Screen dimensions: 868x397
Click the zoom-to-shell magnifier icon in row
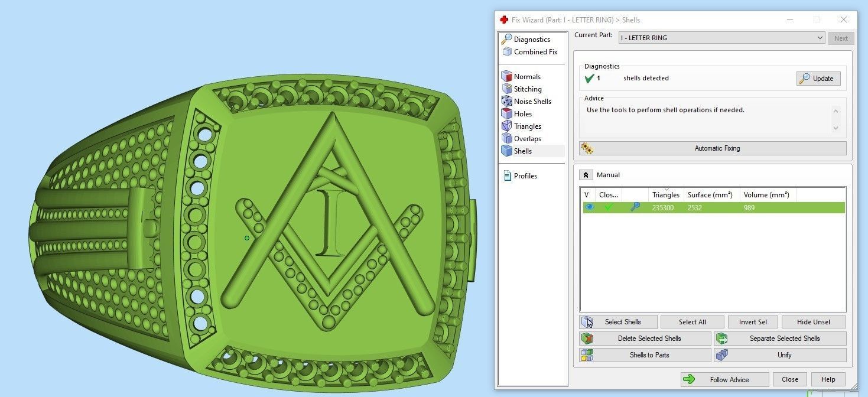point(635,207)
